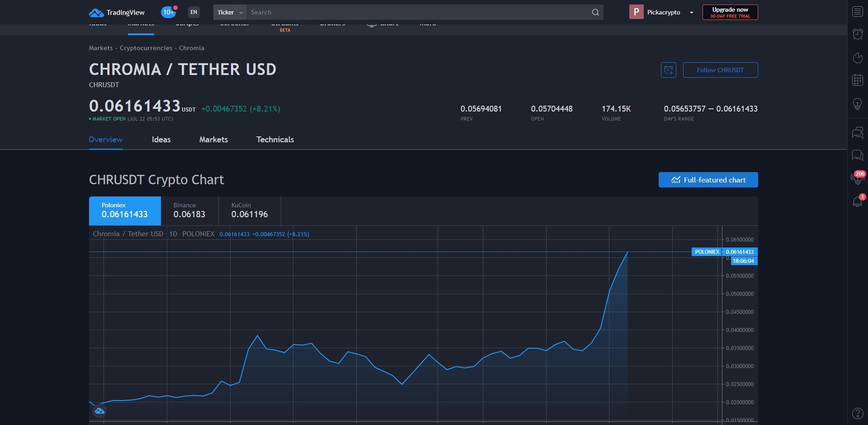Viewport: 868px width, 425px height.
Task: Select the Binance exchange tab
Action: coord(189,210)
